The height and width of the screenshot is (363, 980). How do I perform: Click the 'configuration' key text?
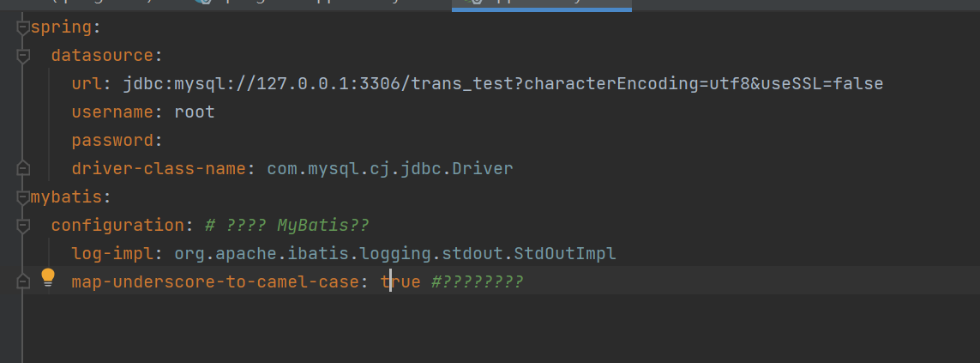[117, 226]
